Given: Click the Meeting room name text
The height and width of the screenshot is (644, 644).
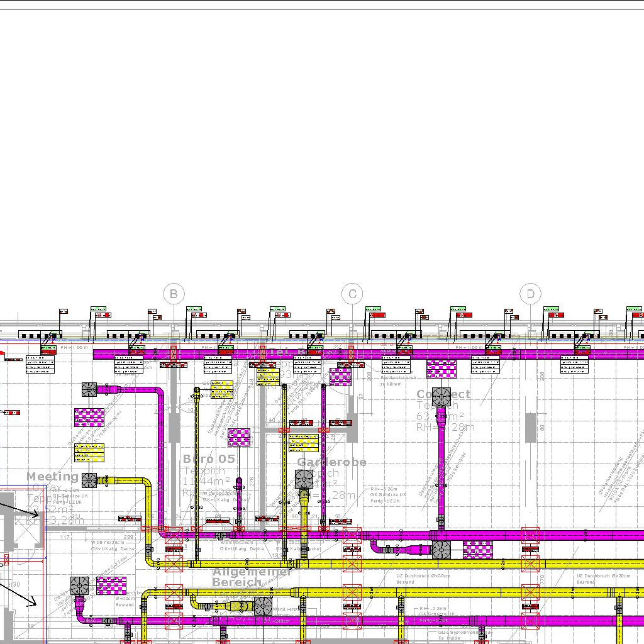Looking at the screenshot, I should [53, 477].
